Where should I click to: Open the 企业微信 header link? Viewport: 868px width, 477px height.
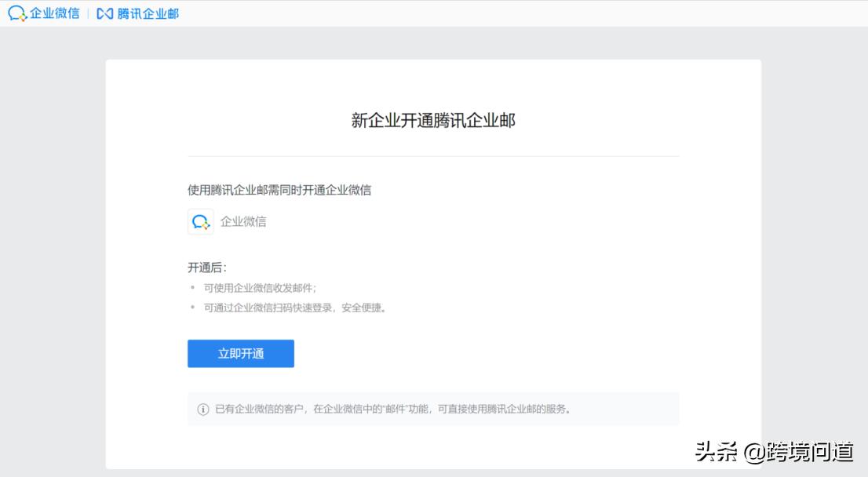[x=43, y=13]
